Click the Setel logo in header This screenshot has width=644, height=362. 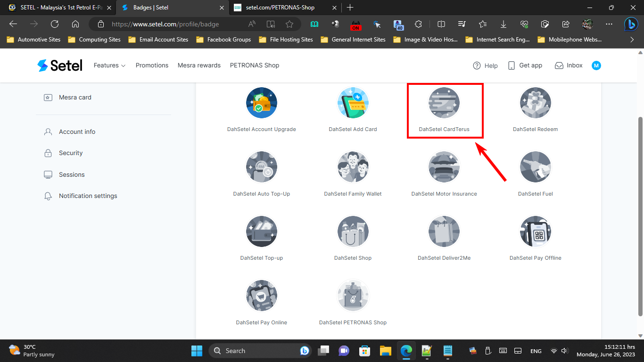click(60, 66)
